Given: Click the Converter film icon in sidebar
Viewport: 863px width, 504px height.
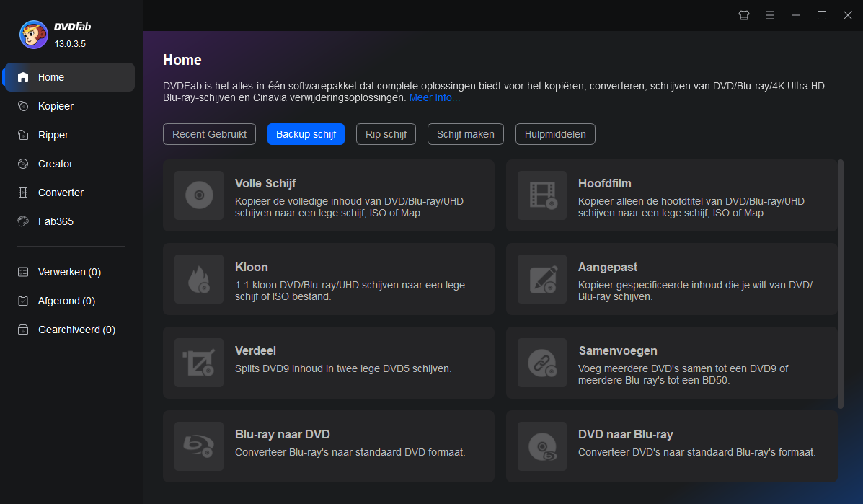Looking at the screenshot, I should point(23,193).
